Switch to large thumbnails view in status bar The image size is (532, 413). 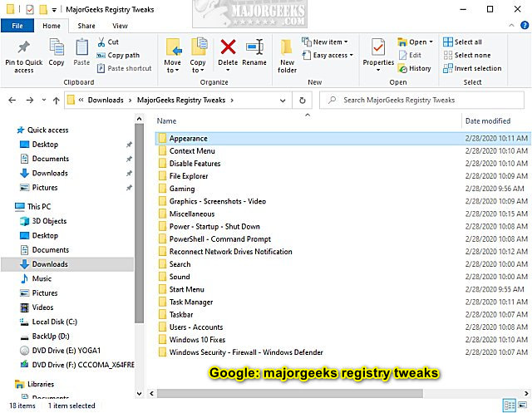click(521, 406)
